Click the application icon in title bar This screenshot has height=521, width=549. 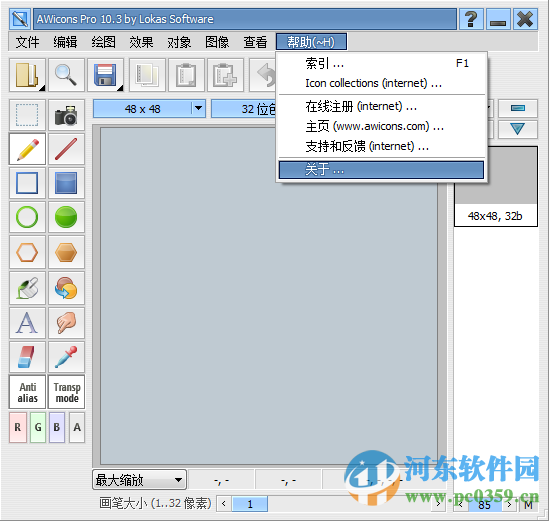20,19
